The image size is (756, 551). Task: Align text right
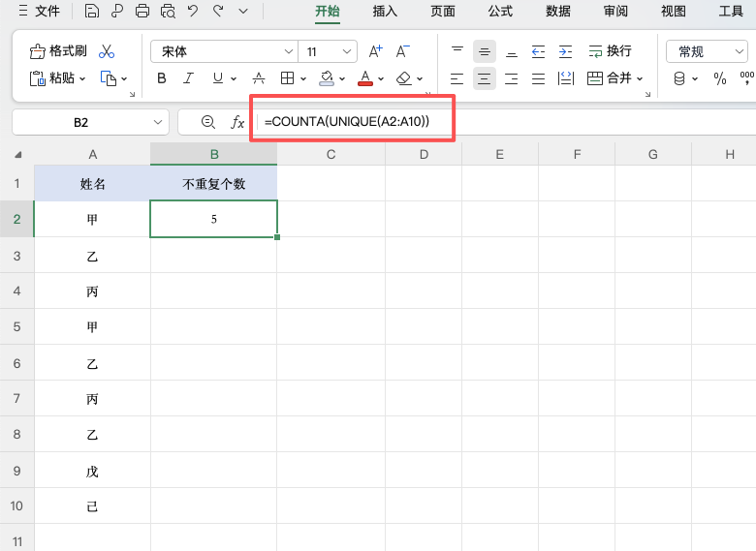click(x=512, y=78)
